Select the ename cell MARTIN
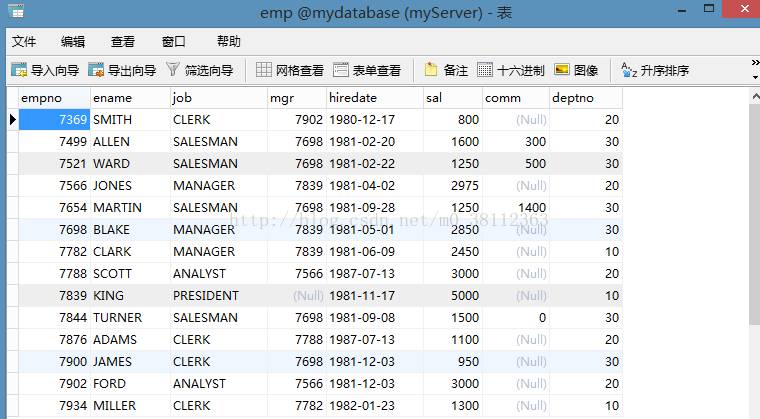The height and width of the screenshot is (419, 760). tap(130, 208)
